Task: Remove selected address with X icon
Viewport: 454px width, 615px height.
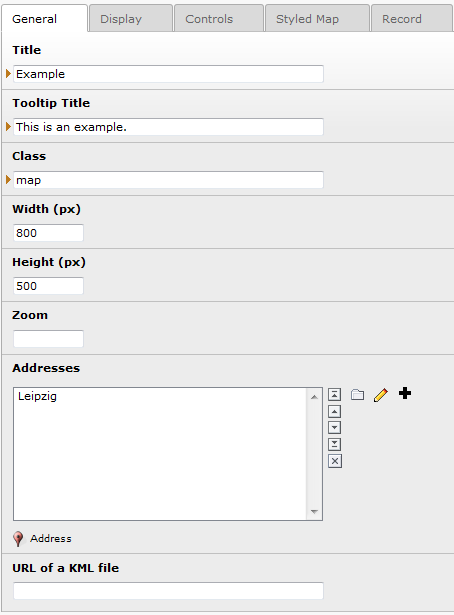Action: (x=334, y=461)
